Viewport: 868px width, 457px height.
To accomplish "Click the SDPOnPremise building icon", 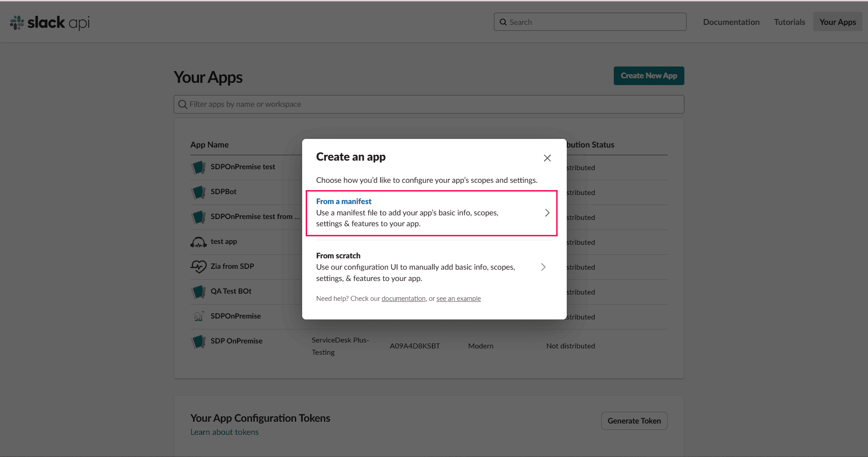I will pyautogui.click(x=199, y=316).
